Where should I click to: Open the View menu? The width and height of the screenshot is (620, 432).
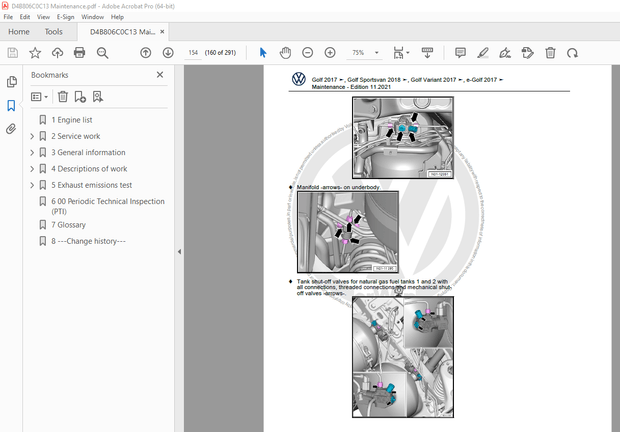pyautogui.click(x=43, y=17)
